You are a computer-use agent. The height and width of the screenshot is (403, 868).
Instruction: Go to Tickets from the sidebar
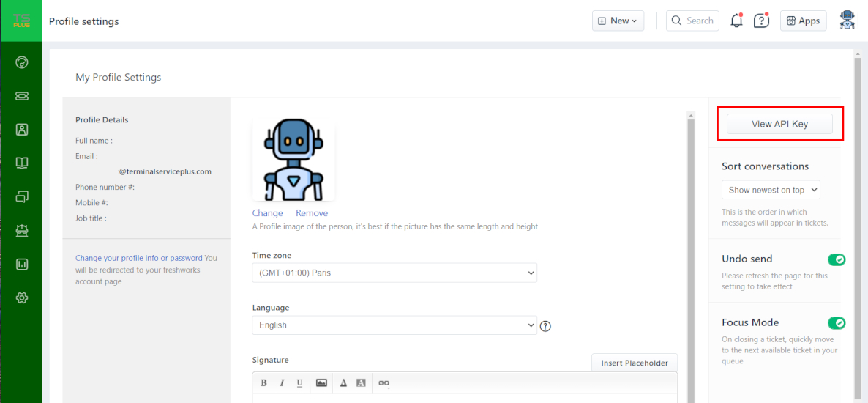[22, 96]
